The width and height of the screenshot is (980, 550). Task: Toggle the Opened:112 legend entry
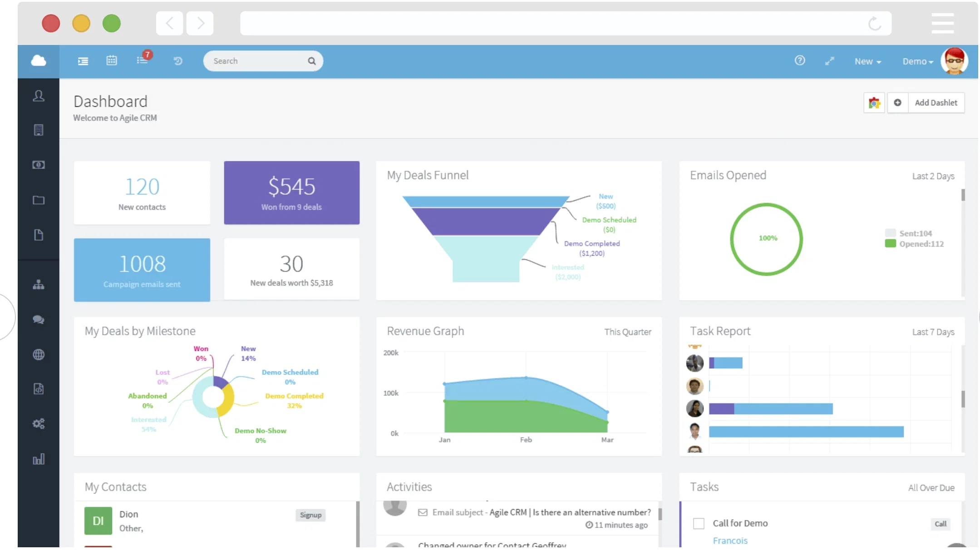914,244
